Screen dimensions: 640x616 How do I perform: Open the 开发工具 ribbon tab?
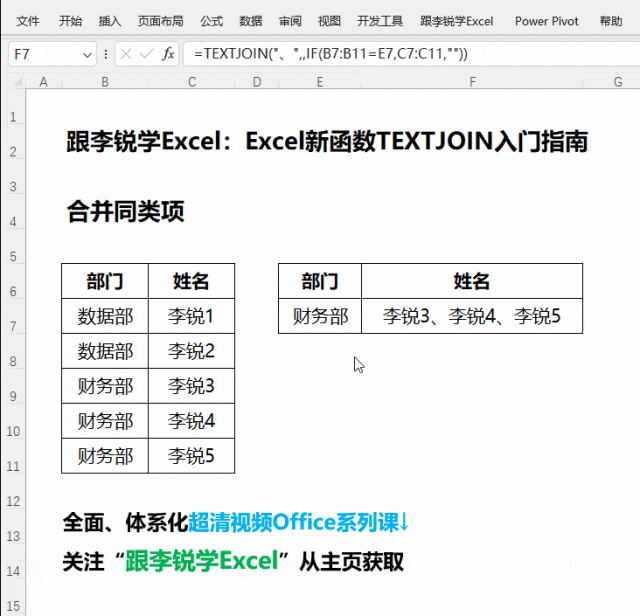380,21
